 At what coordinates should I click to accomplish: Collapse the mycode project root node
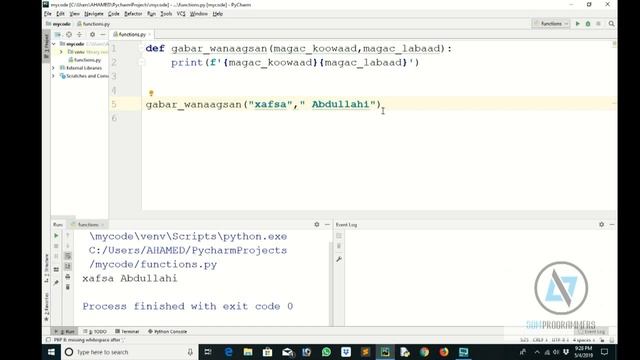tap(54, 44)
